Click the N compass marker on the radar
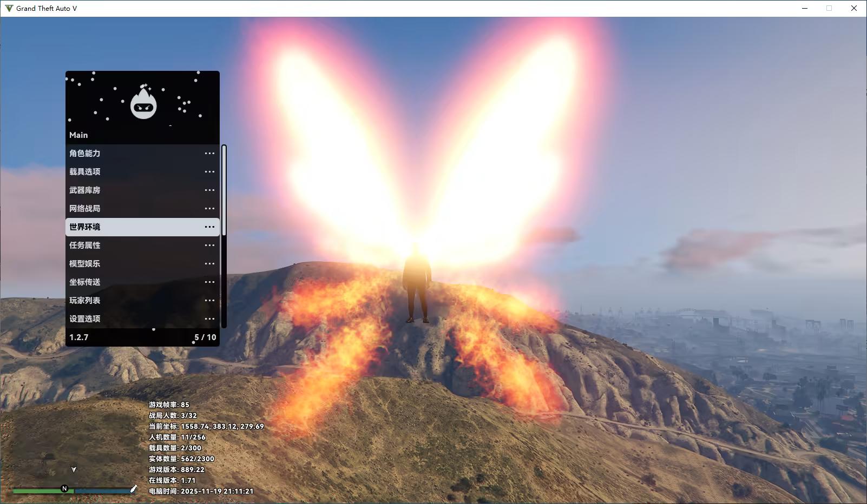867x504 pixels. point(64,489)
